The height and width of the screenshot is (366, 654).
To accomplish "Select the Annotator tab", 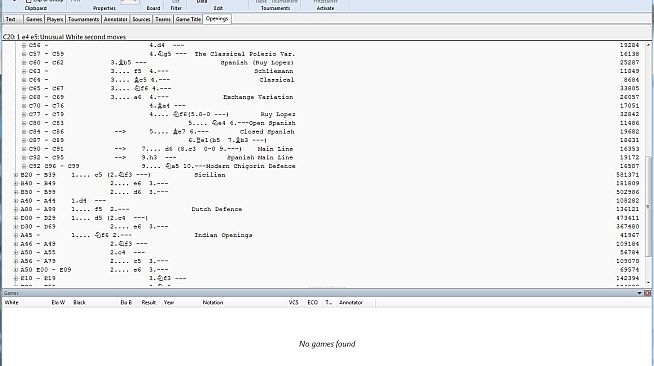I will click(116, 19).
